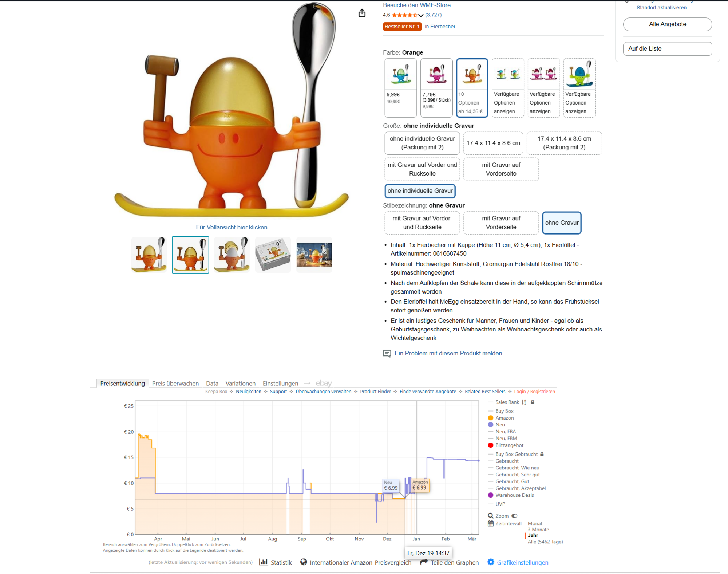The image size is (728, 574).
Task: Click the globe icon for international price comparison
Action: (304, 562)
